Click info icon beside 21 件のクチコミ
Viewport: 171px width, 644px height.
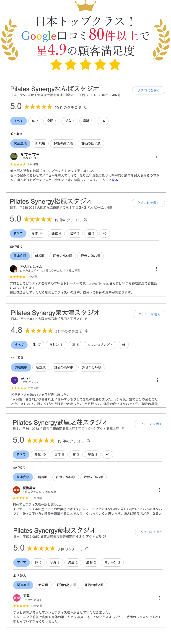86,331
